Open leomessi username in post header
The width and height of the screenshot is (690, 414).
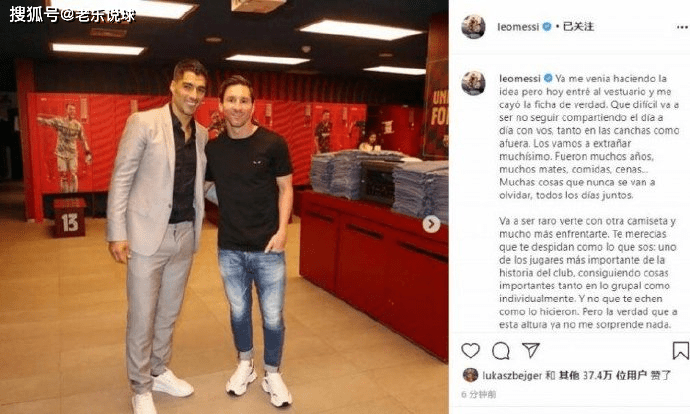518,27
